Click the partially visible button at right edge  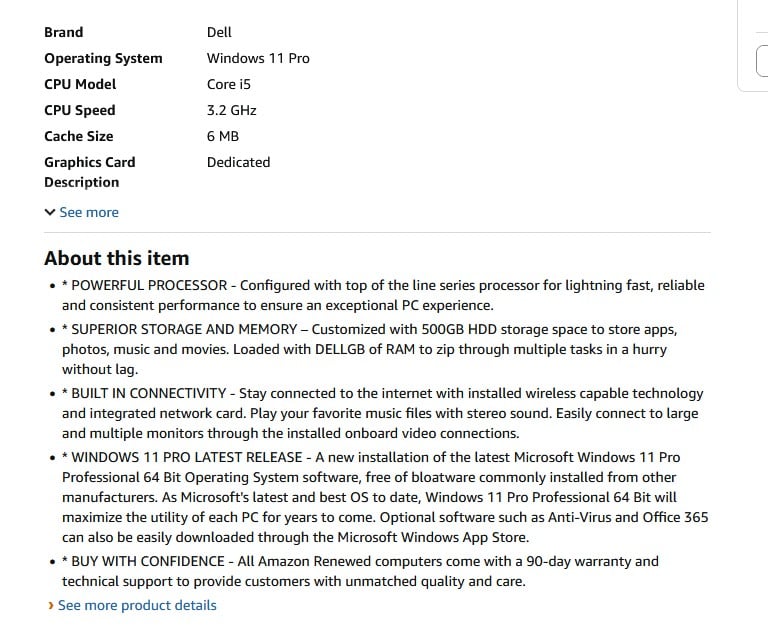coord(762,61)
